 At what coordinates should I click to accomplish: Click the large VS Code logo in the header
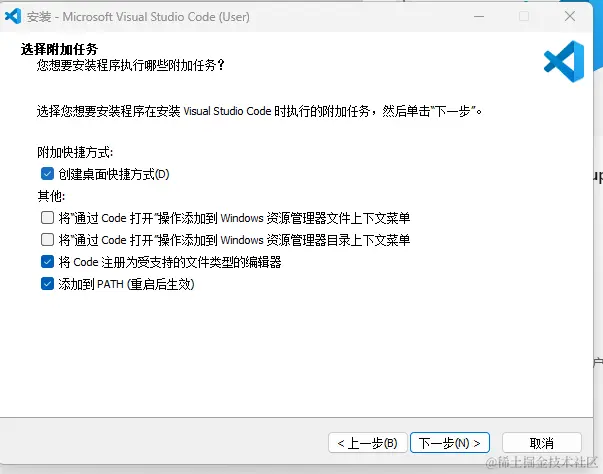(x=564, y=62)
